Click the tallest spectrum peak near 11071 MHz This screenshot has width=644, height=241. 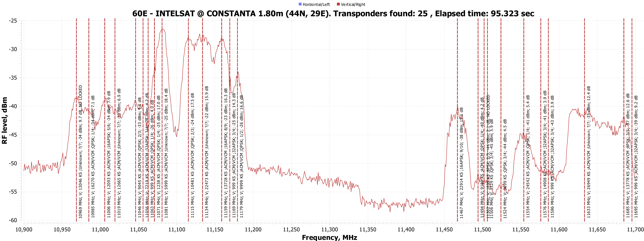coord(163,30)
